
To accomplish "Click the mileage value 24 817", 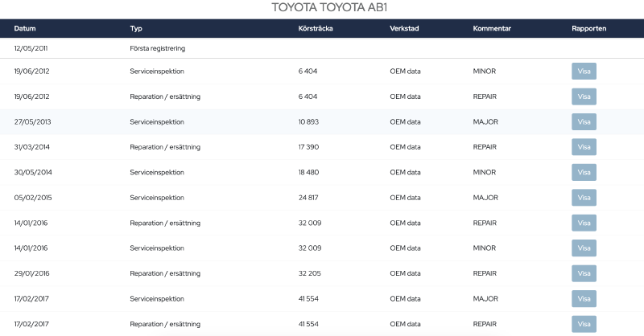I will pos(308,198).
